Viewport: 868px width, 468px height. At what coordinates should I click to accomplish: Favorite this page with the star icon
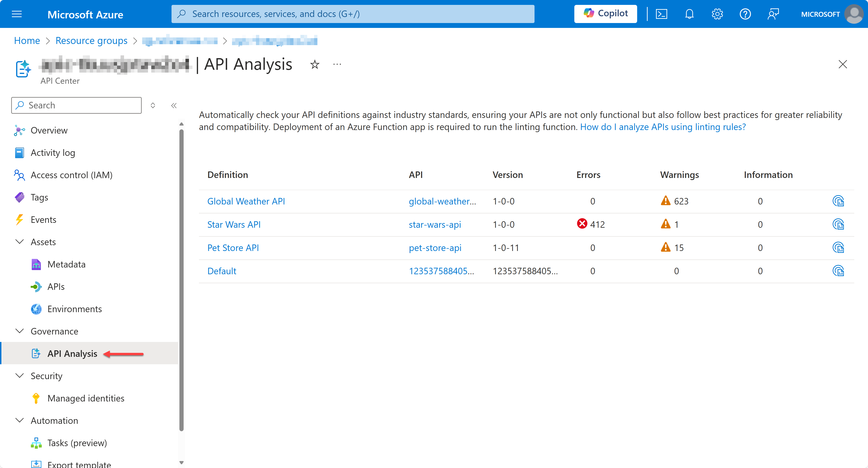click(315, 64)
